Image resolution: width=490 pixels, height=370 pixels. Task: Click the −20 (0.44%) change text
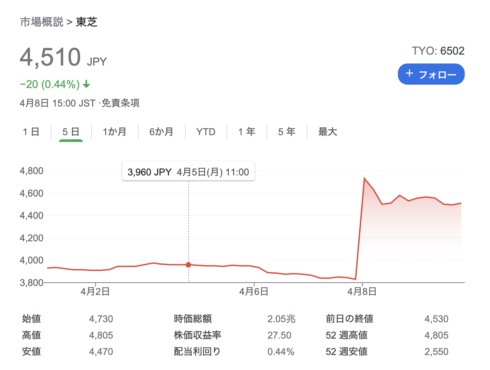(50, 84)
